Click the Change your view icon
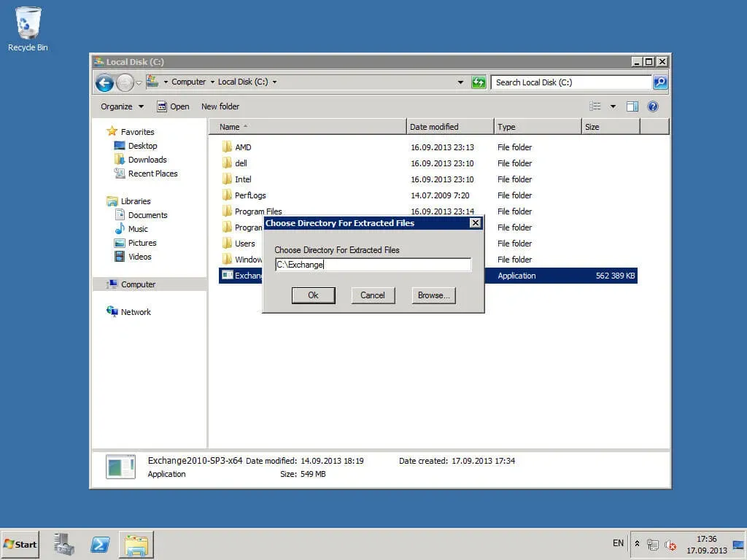 [x=595, y=106]
